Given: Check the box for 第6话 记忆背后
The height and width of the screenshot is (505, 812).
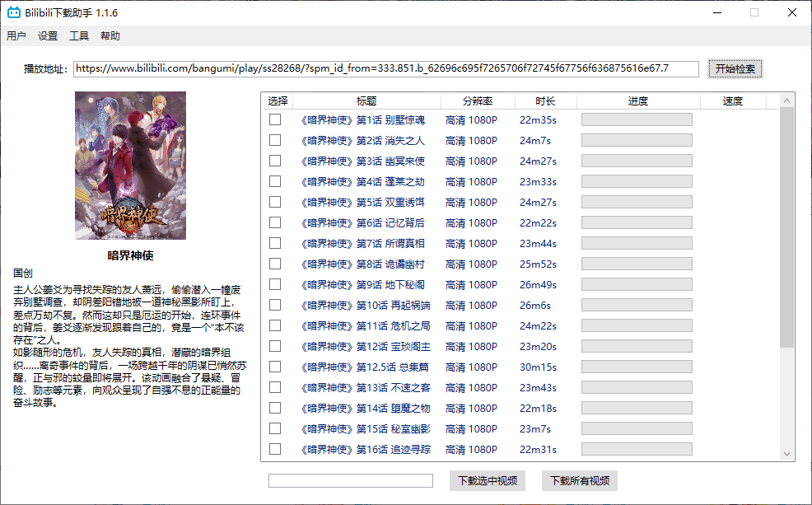Looking at the screenshot, I should pos(275,222).
